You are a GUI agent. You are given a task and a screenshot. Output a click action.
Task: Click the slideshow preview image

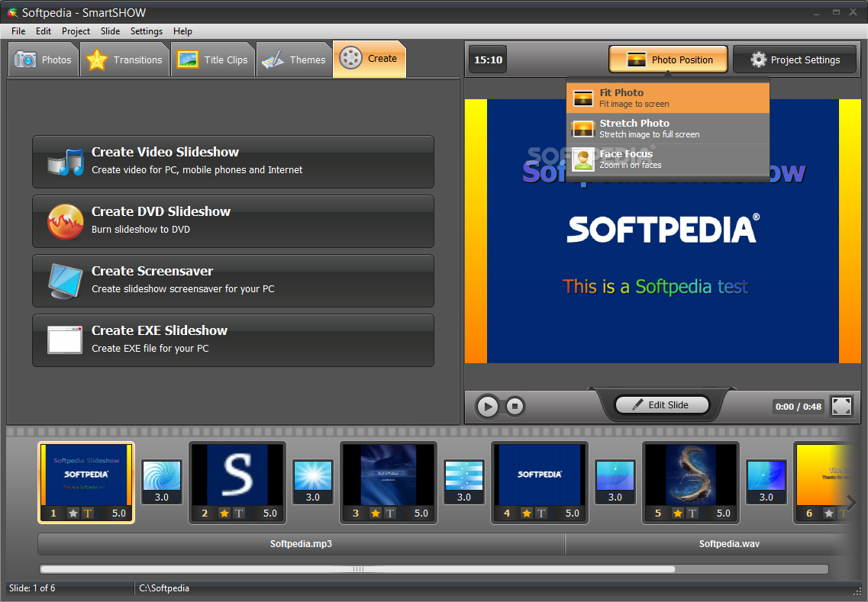pos(663,231)
